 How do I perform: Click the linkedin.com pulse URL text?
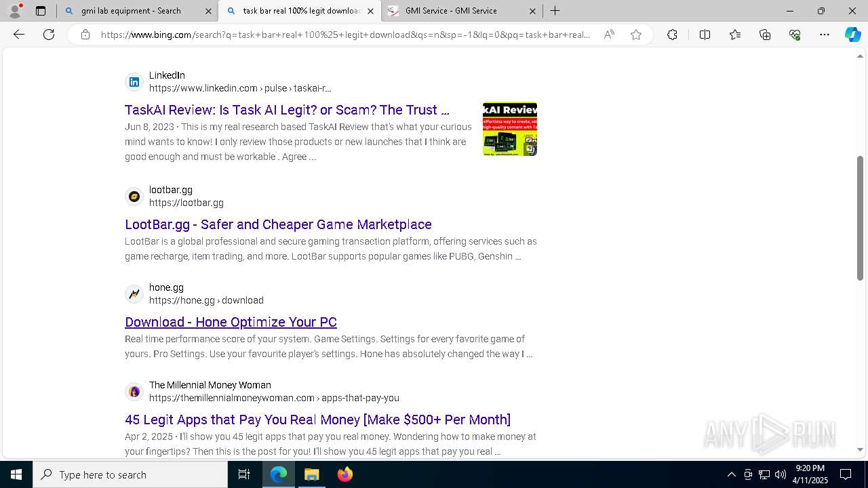pos(240,88)
